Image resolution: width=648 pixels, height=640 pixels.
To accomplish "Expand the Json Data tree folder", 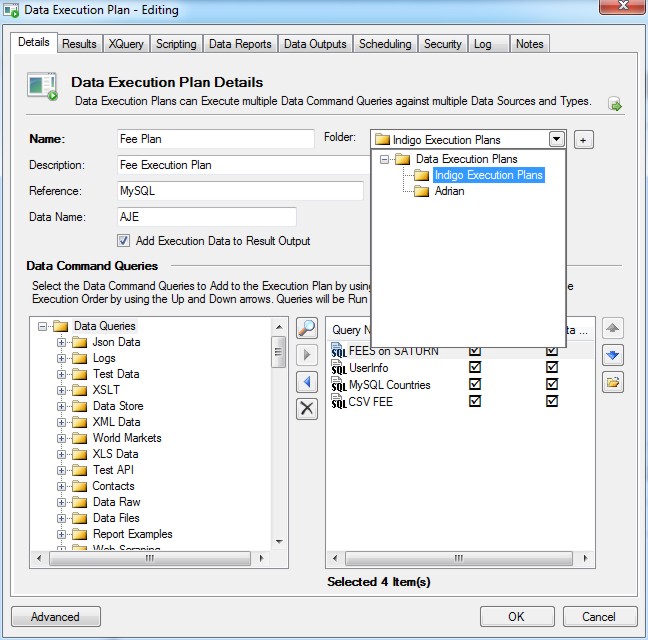I will coord(62,342).
